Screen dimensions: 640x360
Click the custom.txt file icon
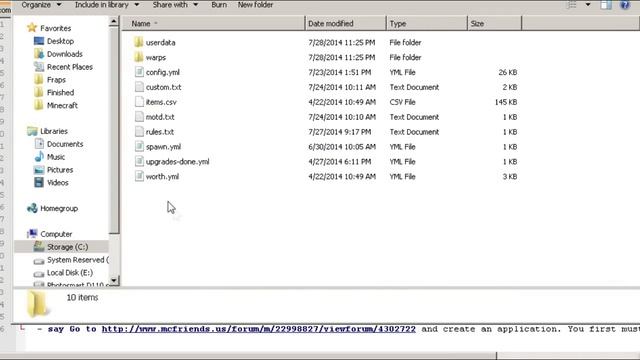click(x=139, y=87)
